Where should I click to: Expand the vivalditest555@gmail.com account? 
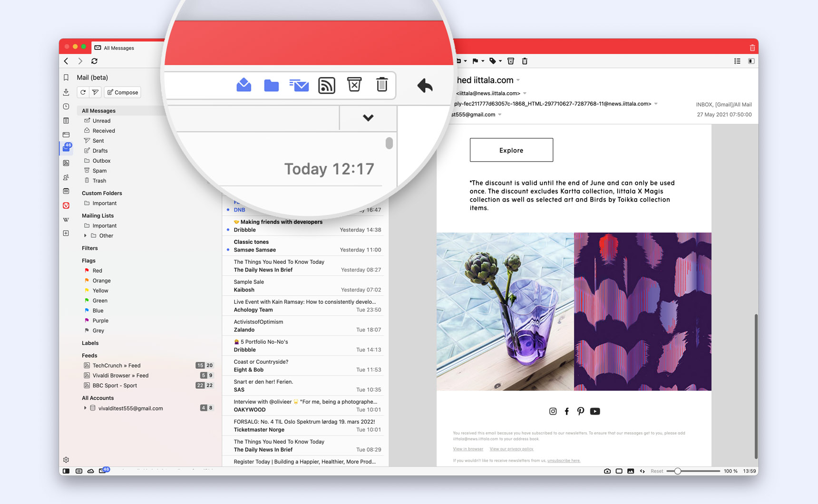85,408
